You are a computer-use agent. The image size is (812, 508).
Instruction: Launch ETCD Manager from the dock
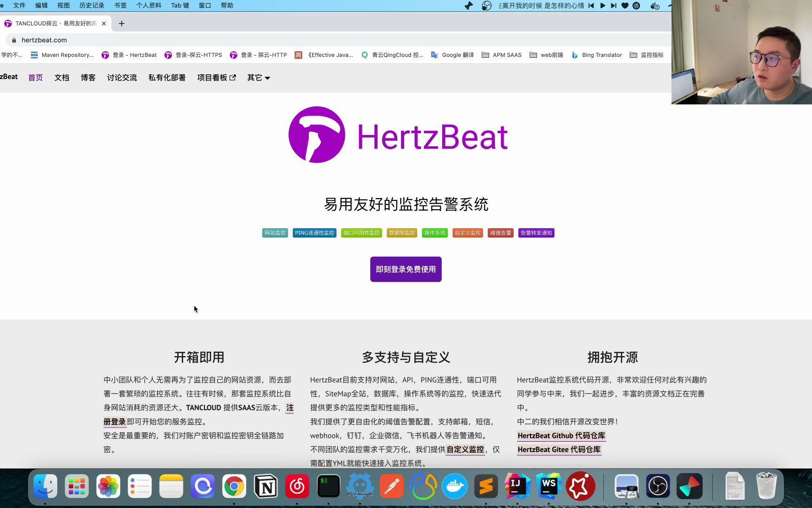[x=360, y=486]
